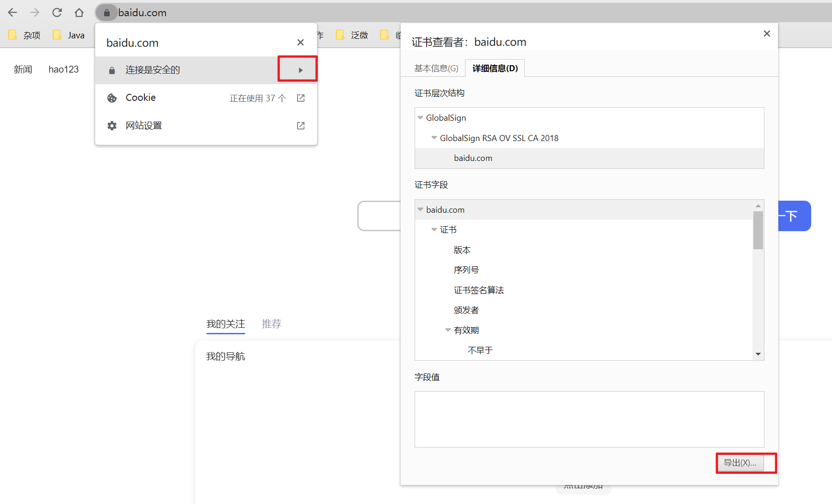Click the lock icon beside 连接是安全的
Image resolution: width=832 pixels, height=504 pixels.
112,70
